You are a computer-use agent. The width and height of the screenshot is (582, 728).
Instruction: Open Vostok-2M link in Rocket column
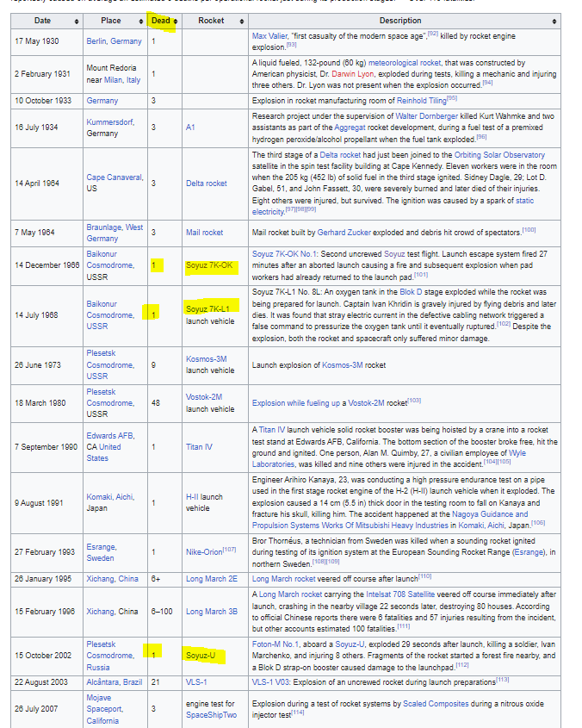pos(204,397)
